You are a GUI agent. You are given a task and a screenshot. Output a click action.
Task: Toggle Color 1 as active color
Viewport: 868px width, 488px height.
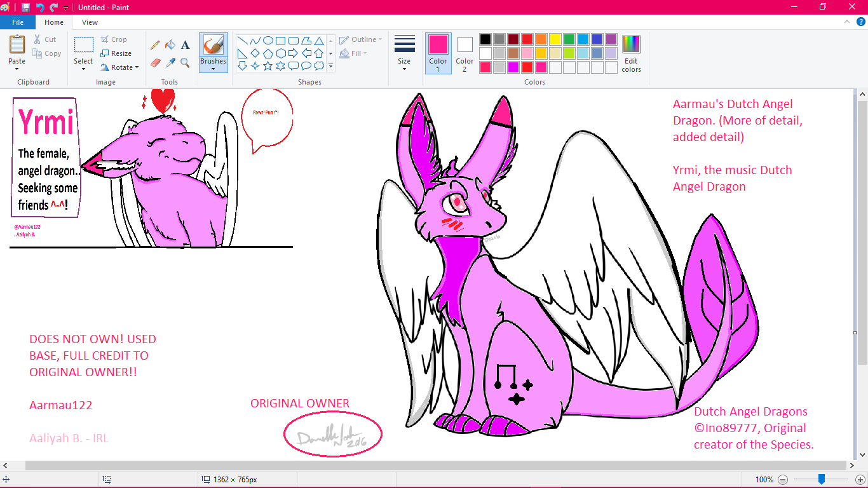[438, 53]
